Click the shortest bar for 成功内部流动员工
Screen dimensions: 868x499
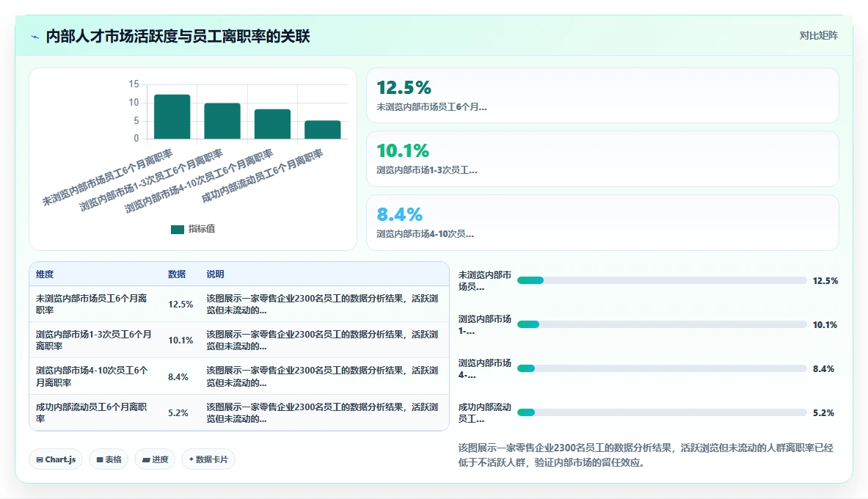pos(323,130)
